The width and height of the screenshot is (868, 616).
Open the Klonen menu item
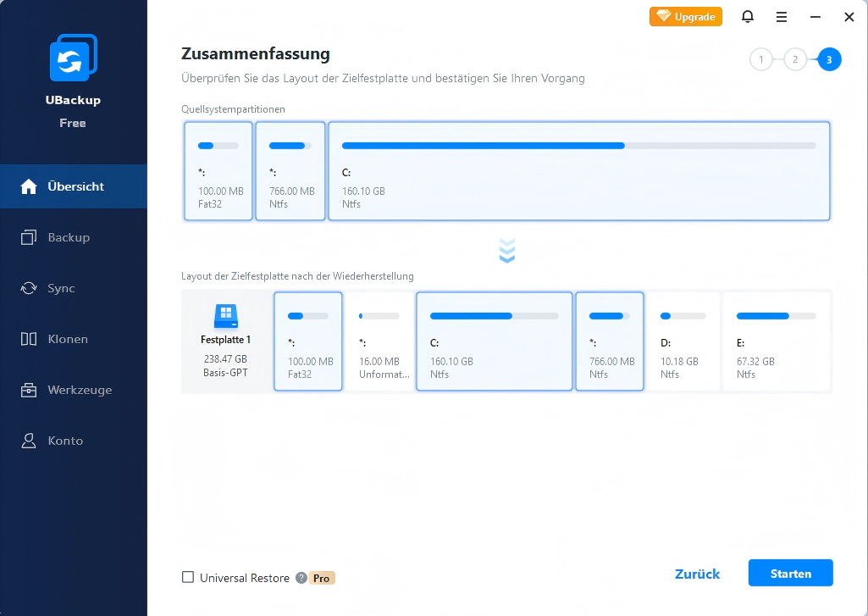coord(68,339)
